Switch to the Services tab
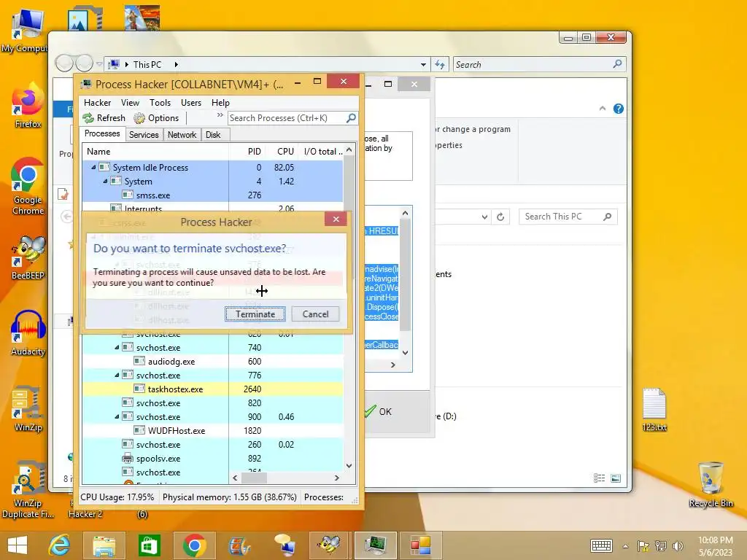Image resolution: width=747 pixels, height=560 pixels. tap(144, 135)
